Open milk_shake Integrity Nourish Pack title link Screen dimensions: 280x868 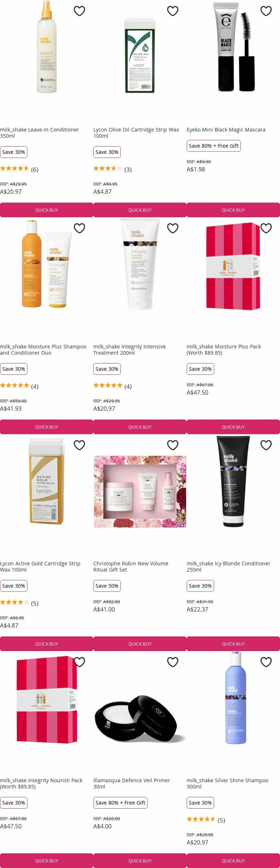(41, 784)
